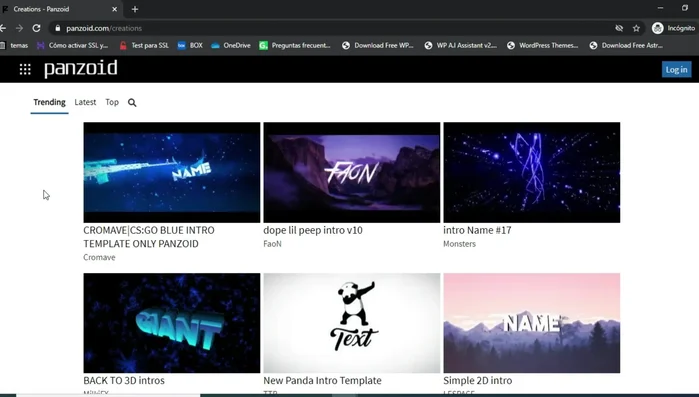Open Simple 2D intro title link
699x397 pixels.
pos(477,381)
